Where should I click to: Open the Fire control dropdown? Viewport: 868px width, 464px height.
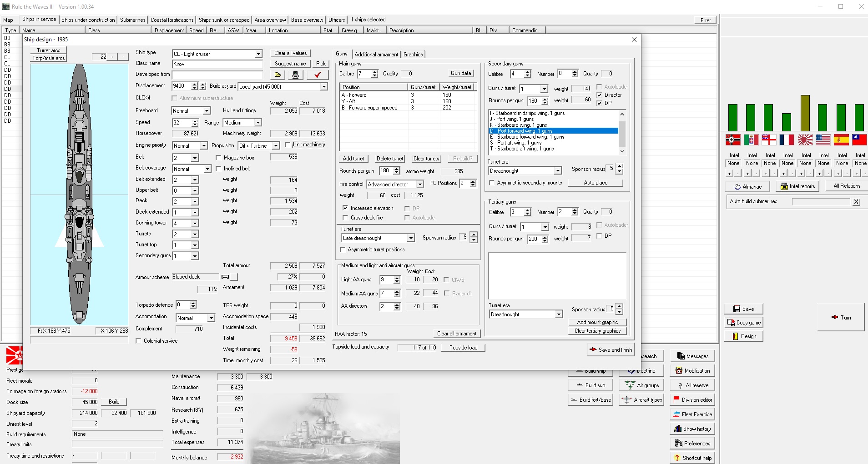tap(420, 185)
